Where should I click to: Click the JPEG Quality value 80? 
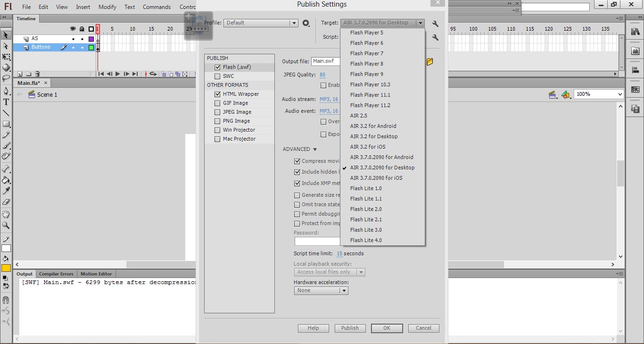pos(322,75)
